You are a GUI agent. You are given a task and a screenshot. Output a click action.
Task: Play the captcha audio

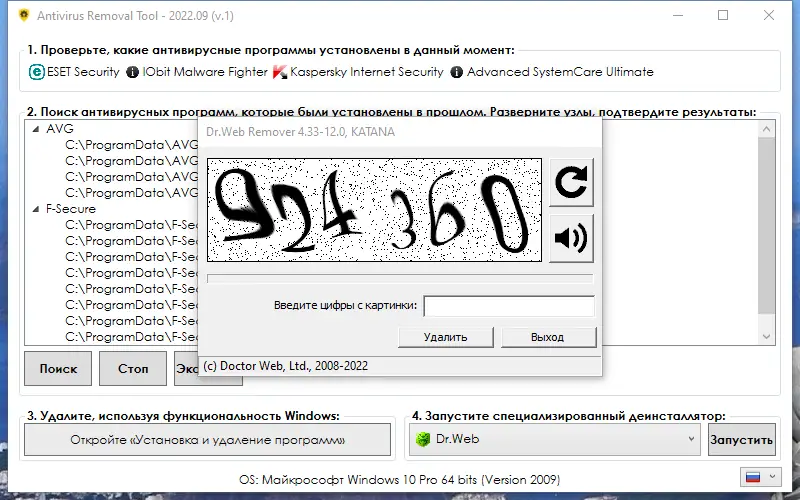tap(571, 238)
